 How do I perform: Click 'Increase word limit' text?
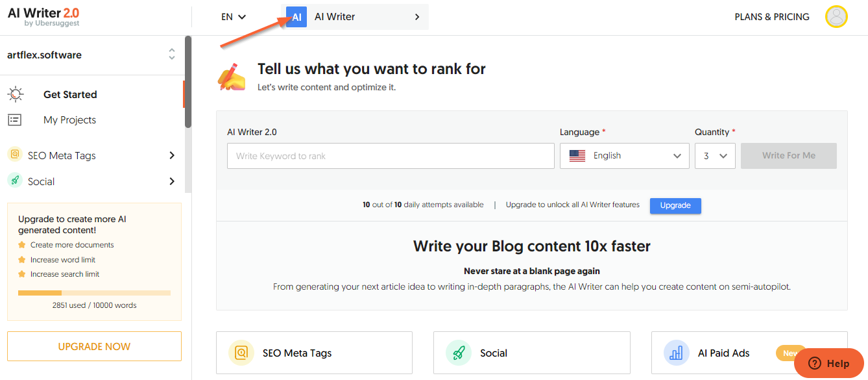(63, 260)
